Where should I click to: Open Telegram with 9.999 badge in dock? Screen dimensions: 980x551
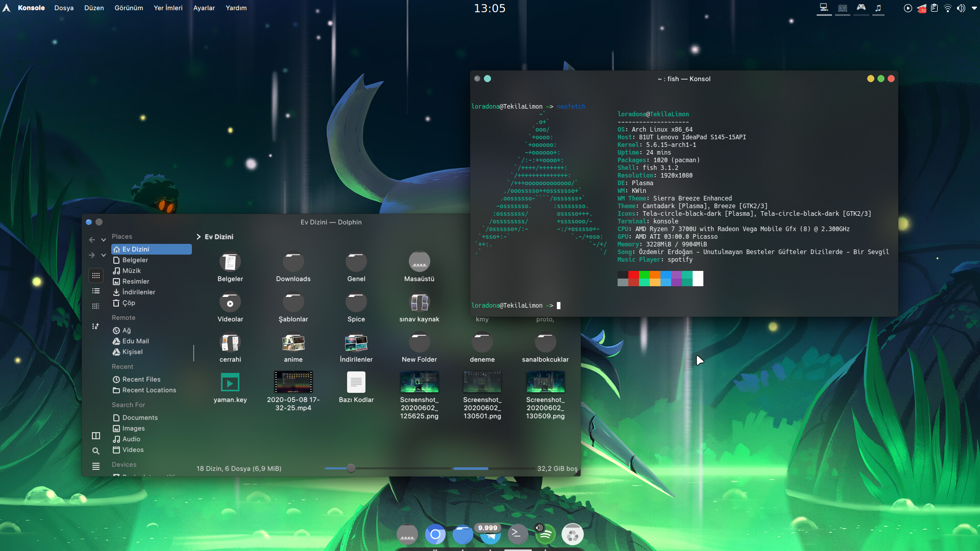(490, 534)
